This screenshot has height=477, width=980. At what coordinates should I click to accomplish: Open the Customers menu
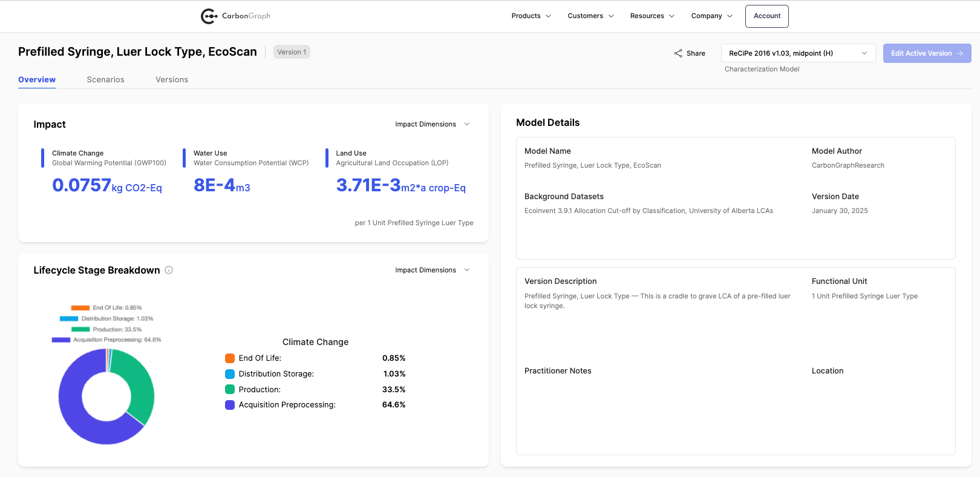590,16
